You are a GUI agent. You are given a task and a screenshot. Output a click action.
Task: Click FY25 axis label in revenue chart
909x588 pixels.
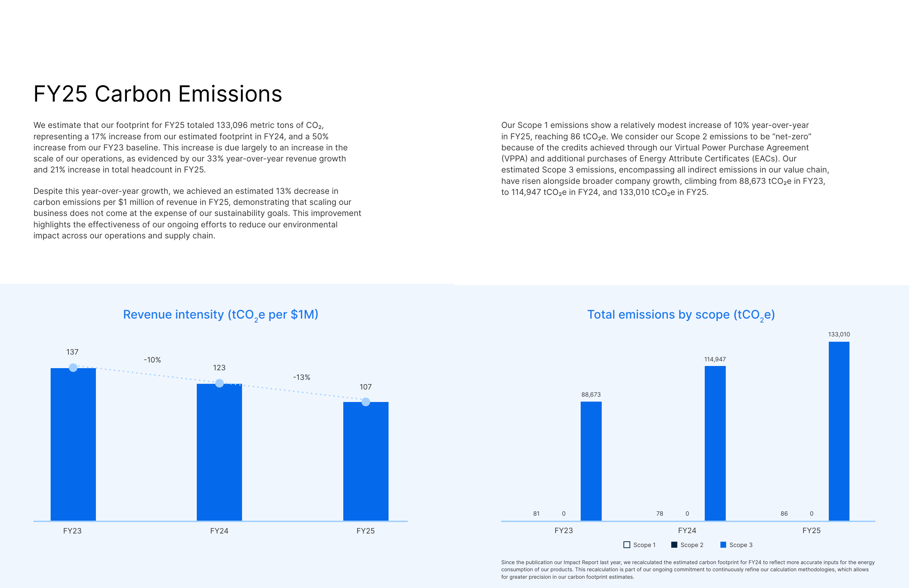point(365,531)
